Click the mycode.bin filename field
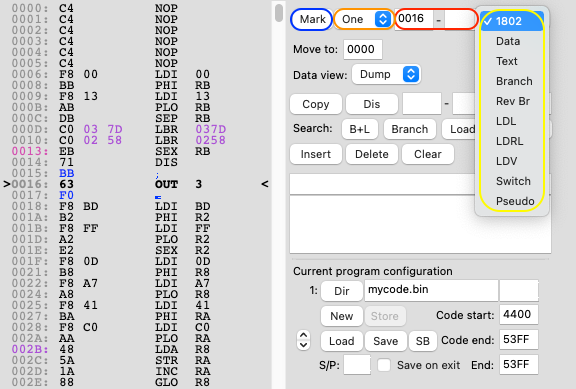Screen dimensions: 576x389 click(x=431, y=290)
